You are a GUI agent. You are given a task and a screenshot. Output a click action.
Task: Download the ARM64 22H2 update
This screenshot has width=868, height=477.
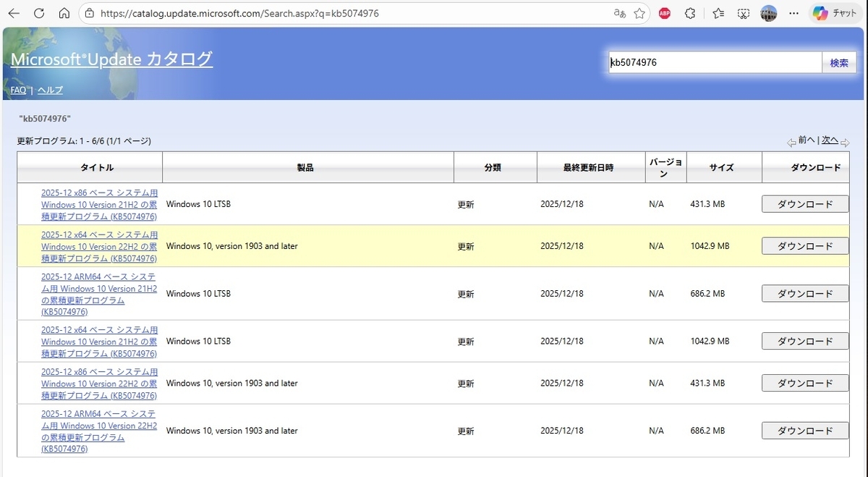(x=805, y=431)
